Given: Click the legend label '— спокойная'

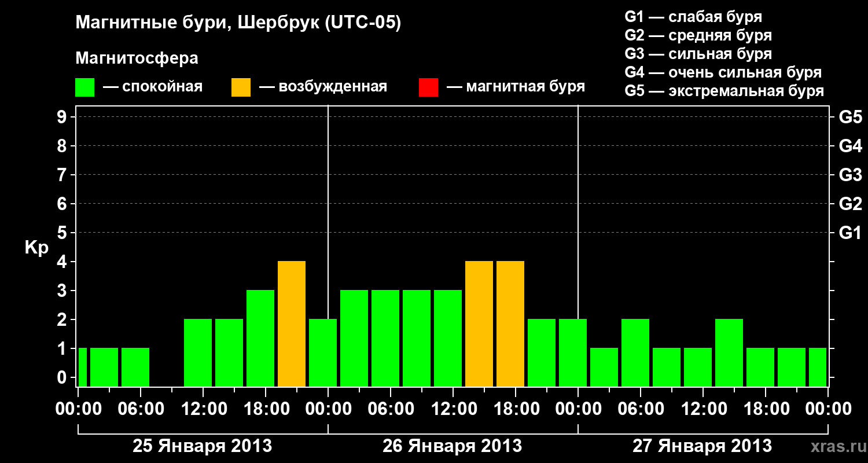Looking at the screenshot, I should click(x=153, y=87).
